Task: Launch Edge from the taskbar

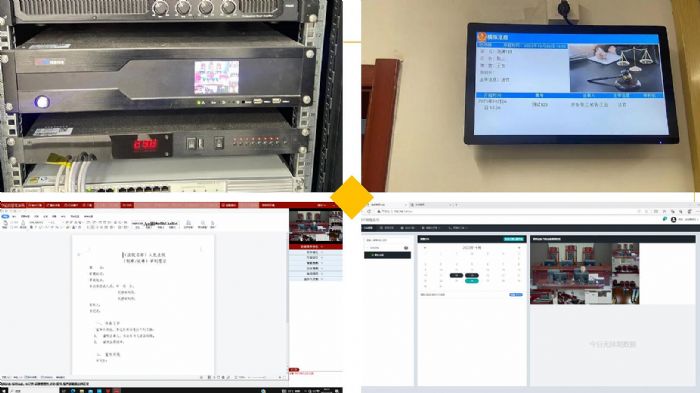Action: click(x=73, y=391)
